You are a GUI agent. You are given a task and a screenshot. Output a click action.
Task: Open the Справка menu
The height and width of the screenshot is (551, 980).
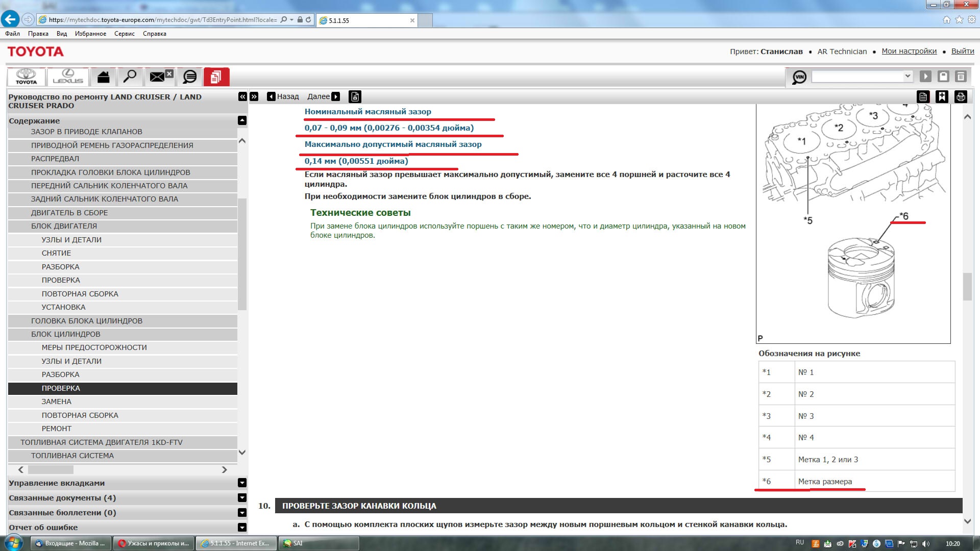[155, 34]
